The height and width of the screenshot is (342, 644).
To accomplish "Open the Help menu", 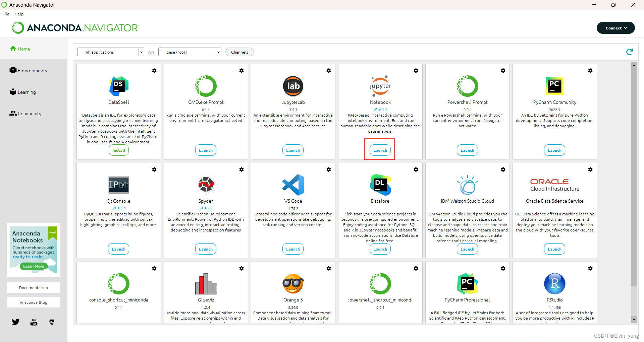I will [x=19, y=14].
